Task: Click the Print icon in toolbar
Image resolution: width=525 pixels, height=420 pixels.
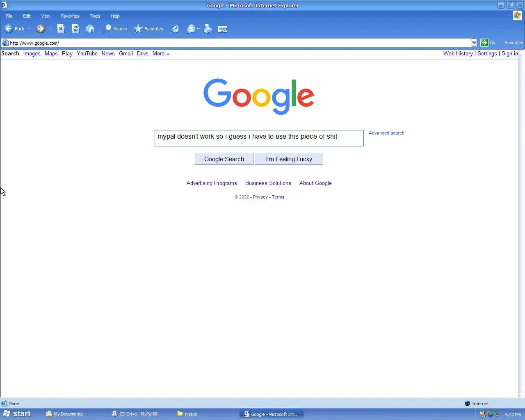Action: tap(208, 29)
